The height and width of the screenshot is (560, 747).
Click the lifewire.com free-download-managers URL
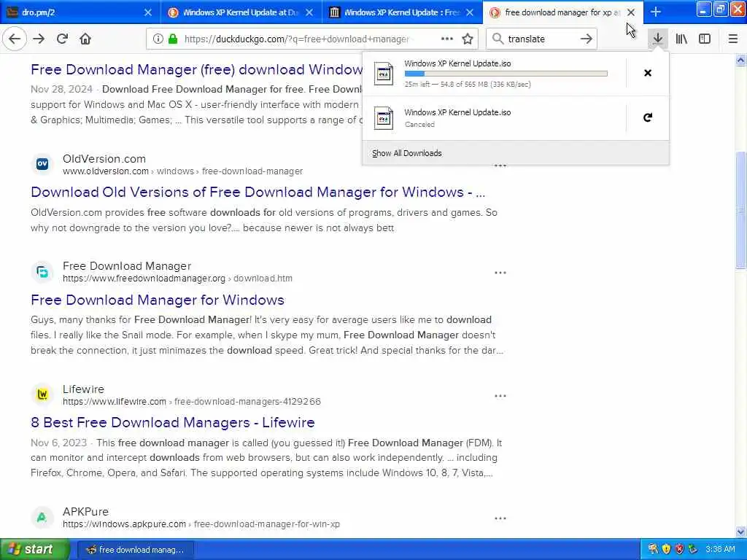[192, 402]
